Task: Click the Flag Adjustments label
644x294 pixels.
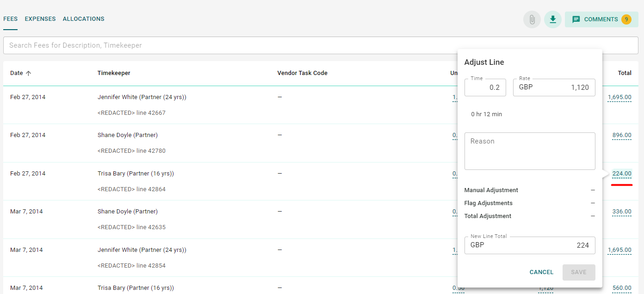Action: (x=488, y=203)
